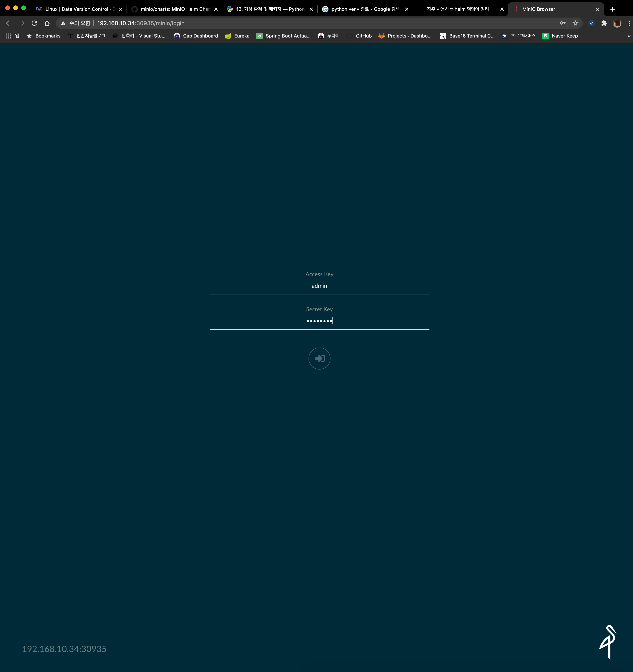Viewport: 633px width, 672px height.
Task: Switch to the python venv 종료 Google tab
Action: 365,9
